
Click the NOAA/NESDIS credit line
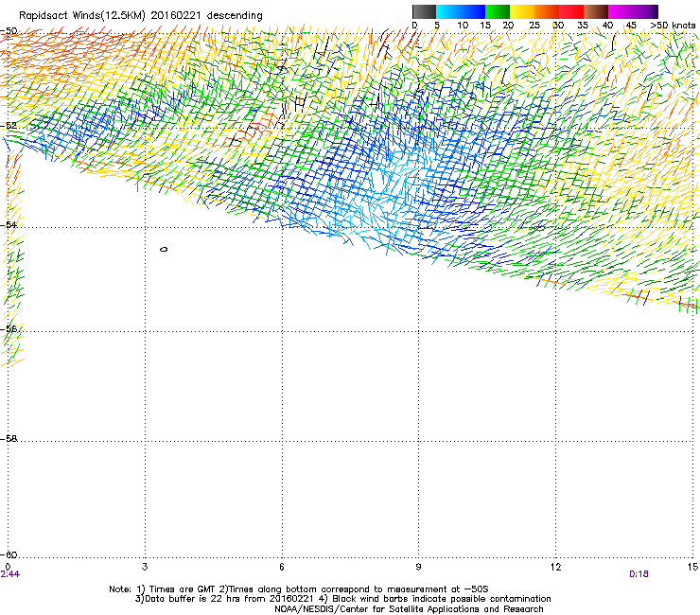coord(409,608)
